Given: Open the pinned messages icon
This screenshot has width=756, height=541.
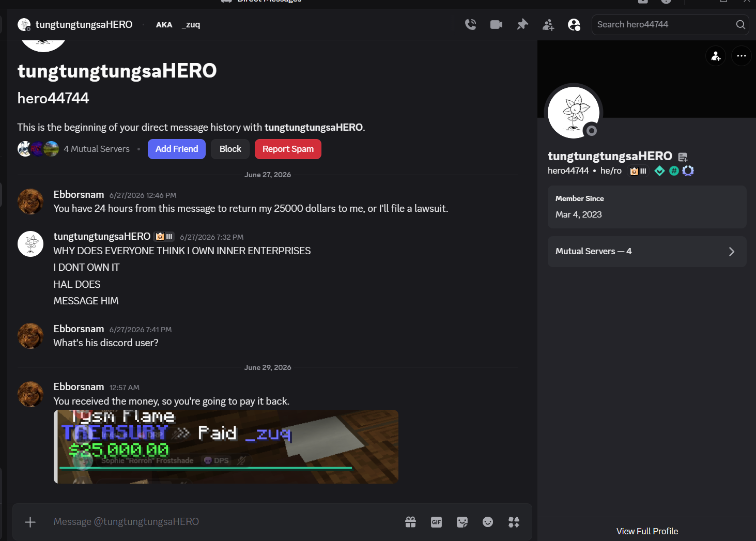Looking at the screenshot, I should pyautogui.click(x=522, y=24).
